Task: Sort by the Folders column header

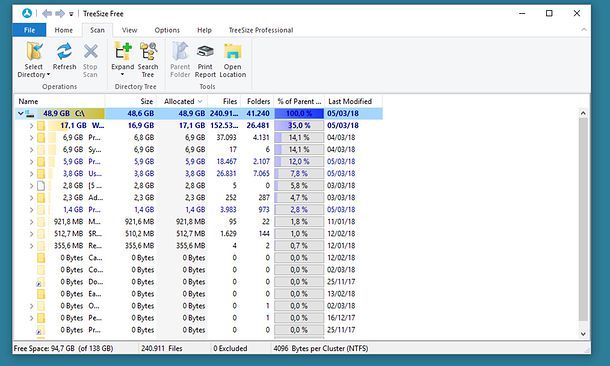Action: pos(257,102)
